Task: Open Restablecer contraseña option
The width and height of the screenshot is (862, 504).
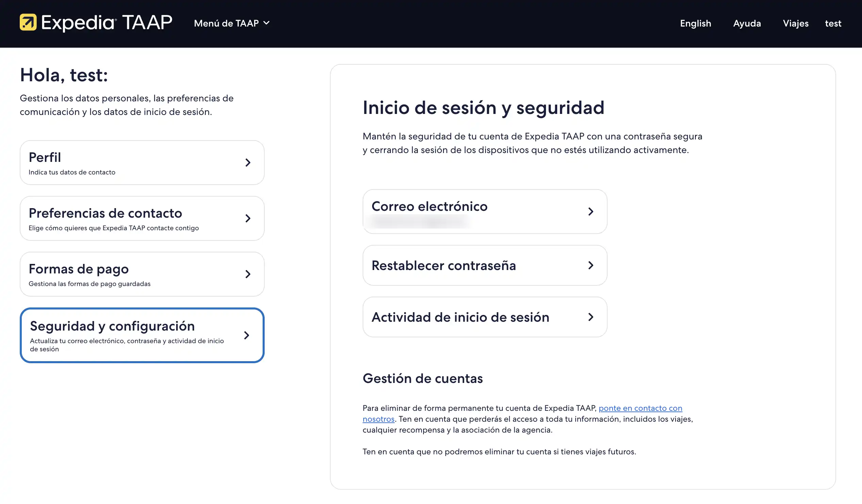Action: [485, 265]
